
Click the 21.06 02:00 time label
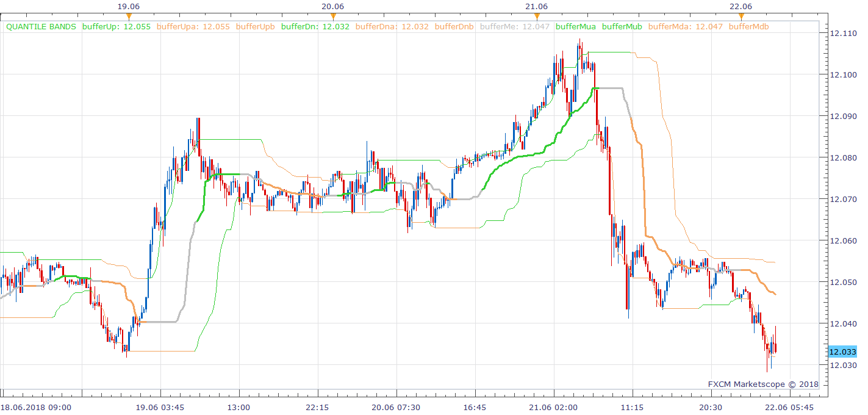click(x=553, y=407)
